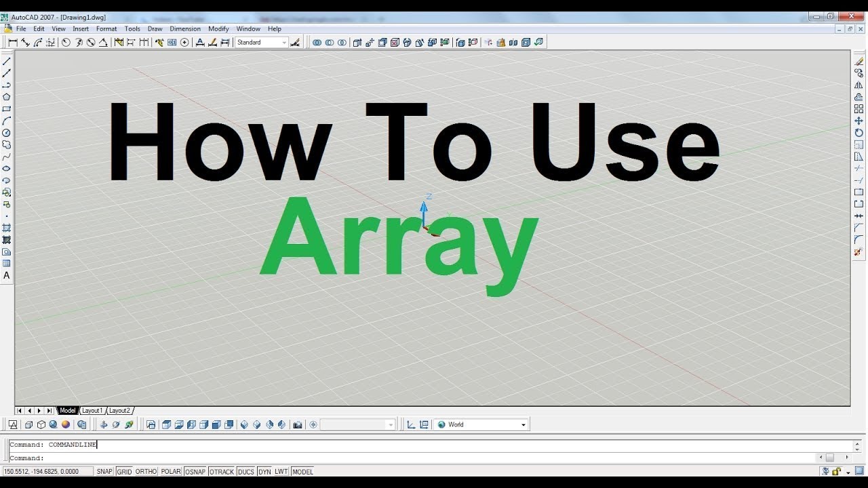Select the Stretch tool

(859, 157)
